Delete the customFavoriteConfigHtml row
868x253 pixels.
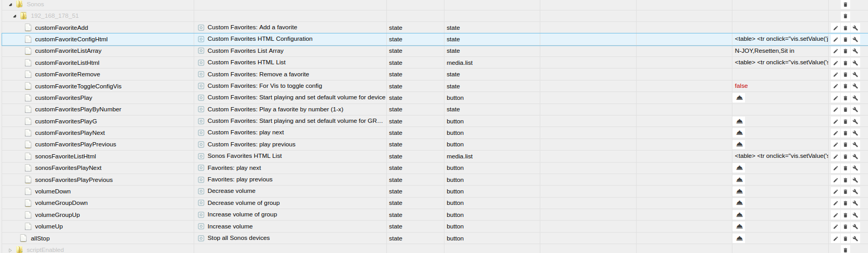pyautogui.click(x=845, y=39)
